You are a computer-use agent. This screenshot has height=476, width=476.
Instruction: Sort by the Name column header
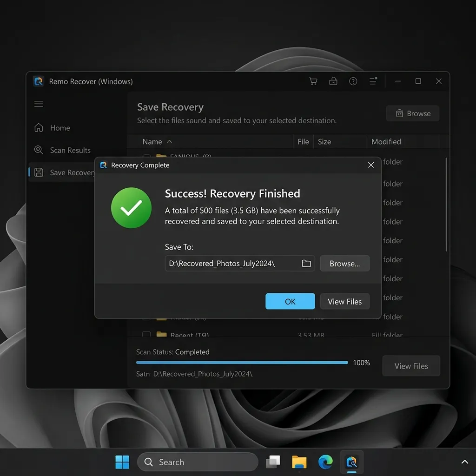tap(152, 142)
